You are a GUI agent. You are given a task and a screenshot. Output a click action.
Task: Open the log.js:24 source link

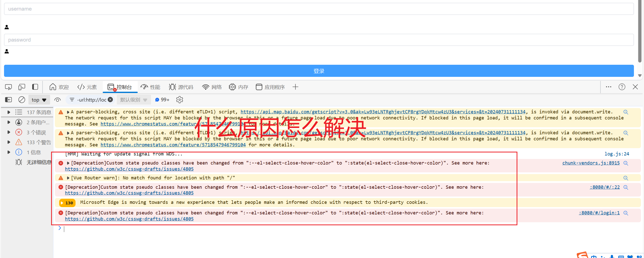(x=617, y=154)
